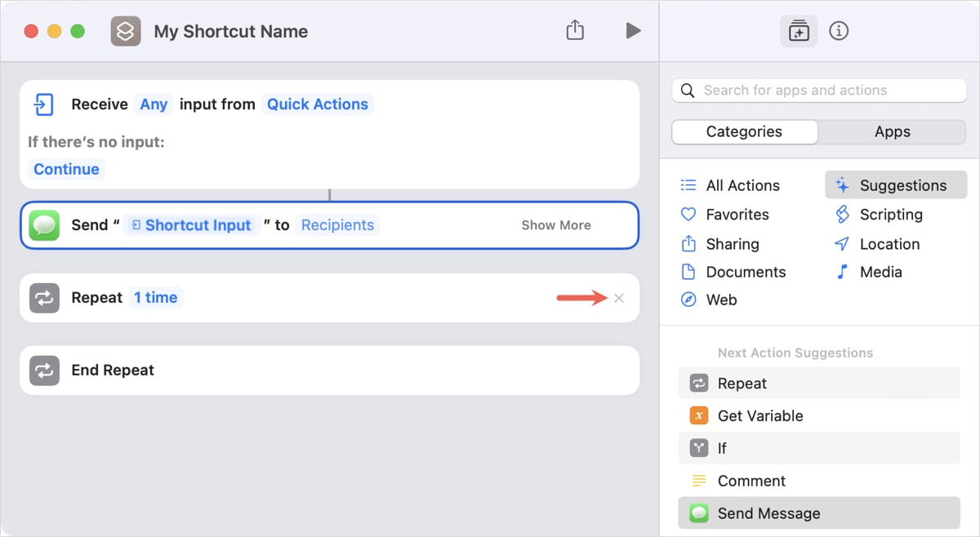Open the Action Library panel icon
980x537 pixels.
(x=798, y=31)
